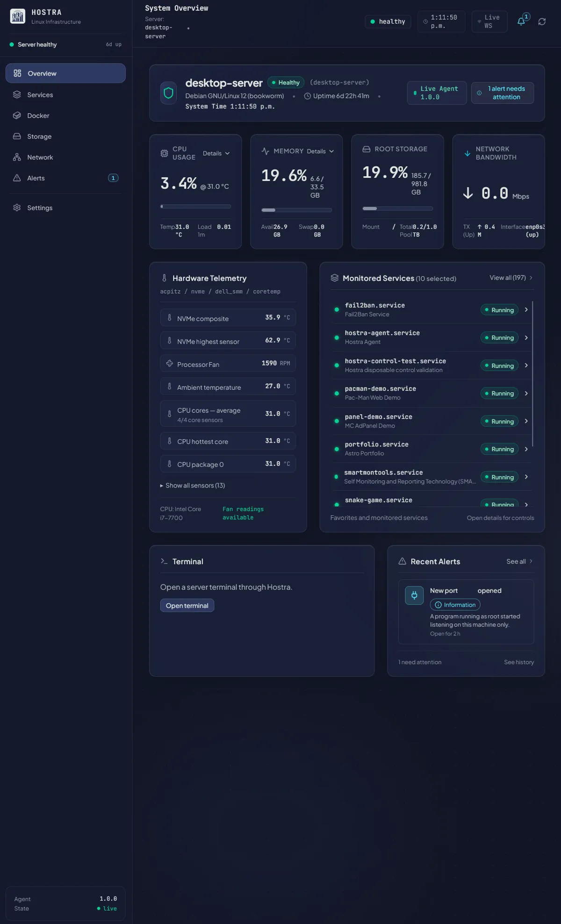Screen dimensions: 561x924
Task: Click the Healthy badge beside desktop-server
Action: pos(286,82)
